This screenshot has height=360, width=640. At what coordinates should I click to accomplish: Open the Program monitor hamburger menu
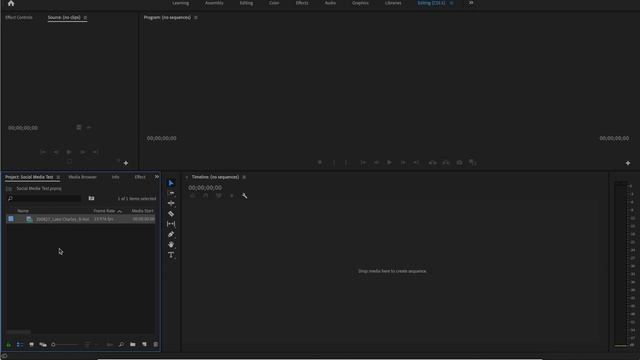pyautogui.click(x=196, y=18)
